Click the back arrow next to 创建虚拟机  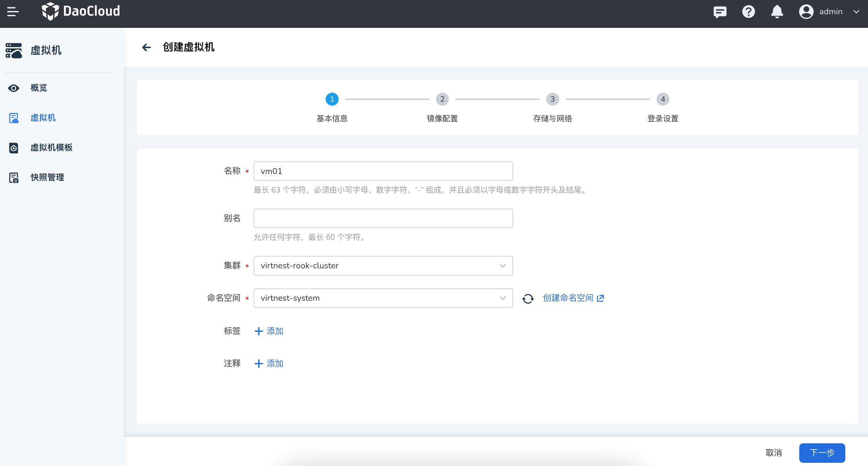(147, 48)
